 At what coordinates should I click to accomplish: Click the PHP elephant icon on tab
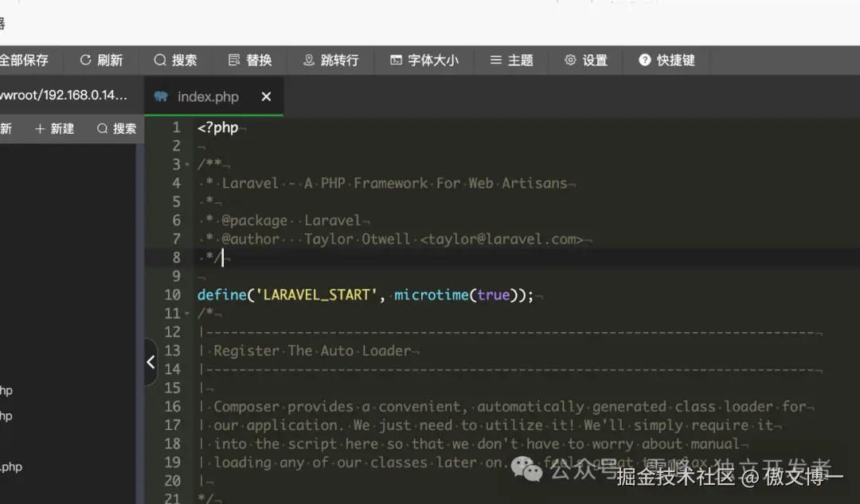161,96
